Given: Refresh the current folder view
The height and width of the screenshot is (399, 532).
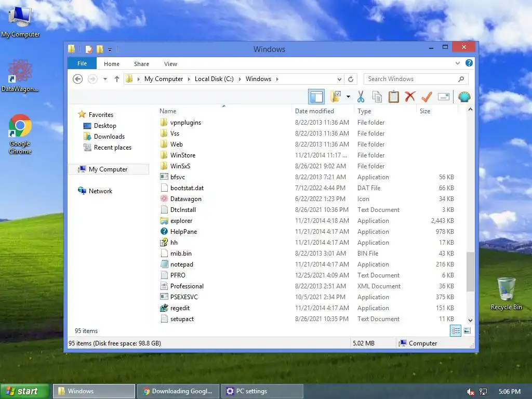Looking at the screenshot, I should tap(351, 79).
